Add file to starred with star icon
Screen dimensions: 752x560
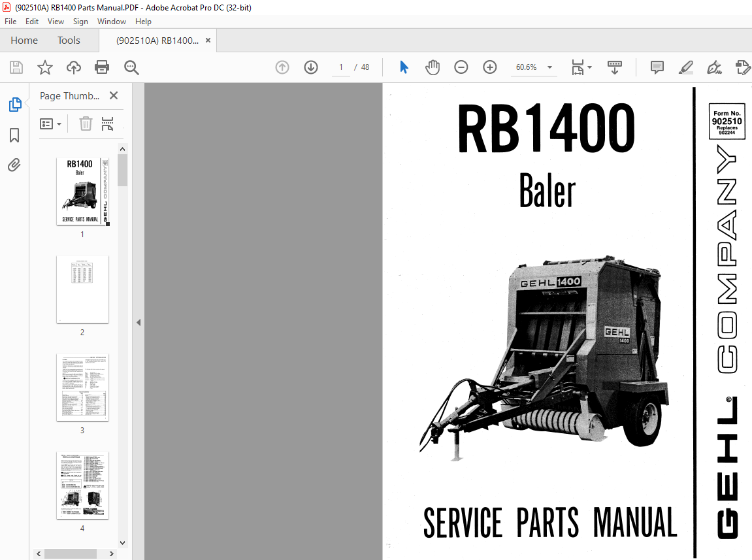pyautogui.click(x=45, y=67)
